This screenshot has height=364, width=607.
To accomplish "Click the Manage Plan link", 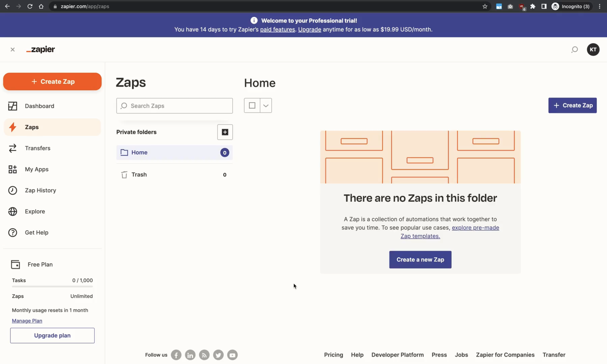I will [27, 321].
